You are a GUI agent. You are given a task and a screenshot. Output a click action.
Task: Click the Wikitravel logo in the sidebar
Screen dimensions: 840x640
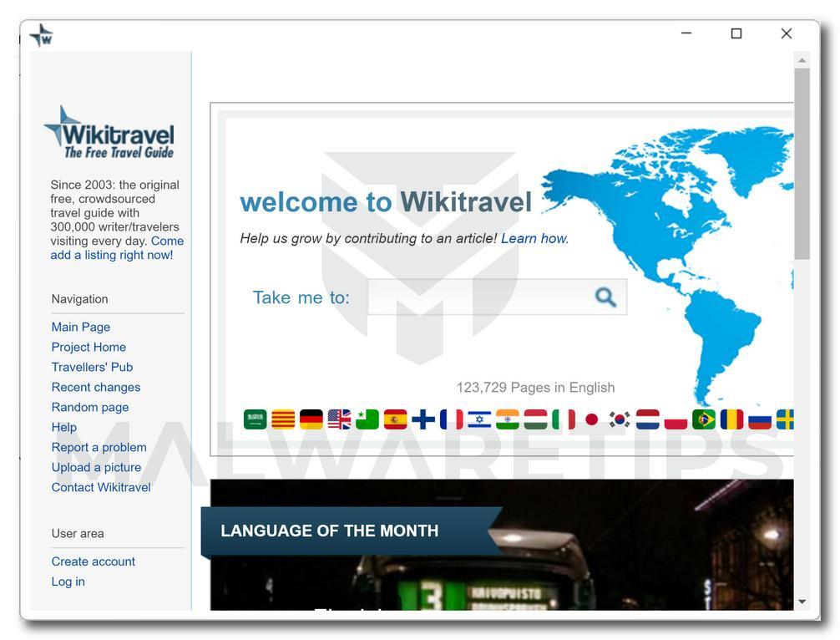coord(109,131)
